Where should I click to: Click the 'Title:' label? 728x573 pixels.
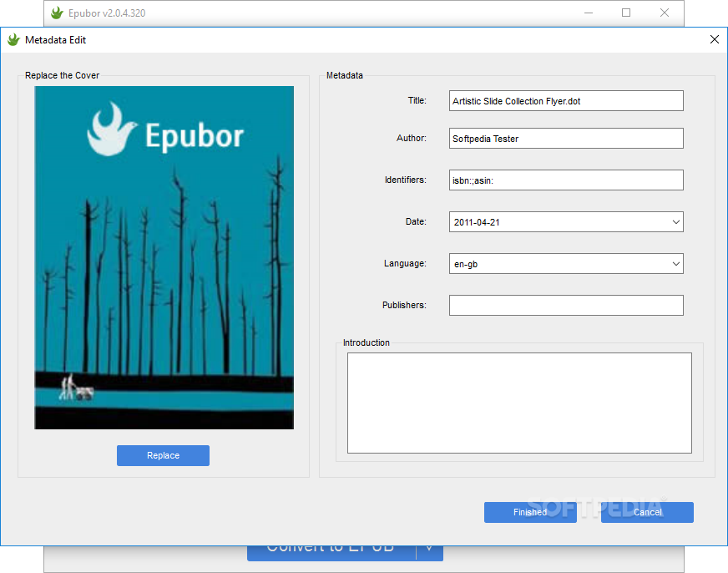[x=417, y=101]
